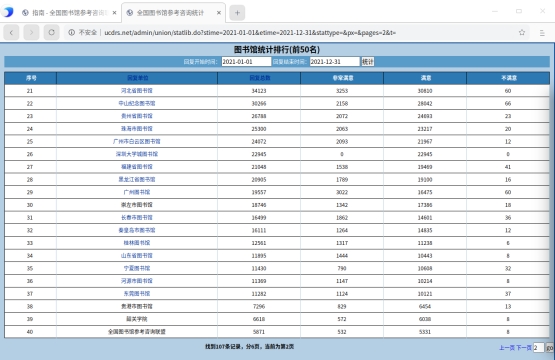Image resolution: width=555 pixels, height=360 pixels.
Task: Open the 深圳大学城图书馆 link
Action: [137, 154]
